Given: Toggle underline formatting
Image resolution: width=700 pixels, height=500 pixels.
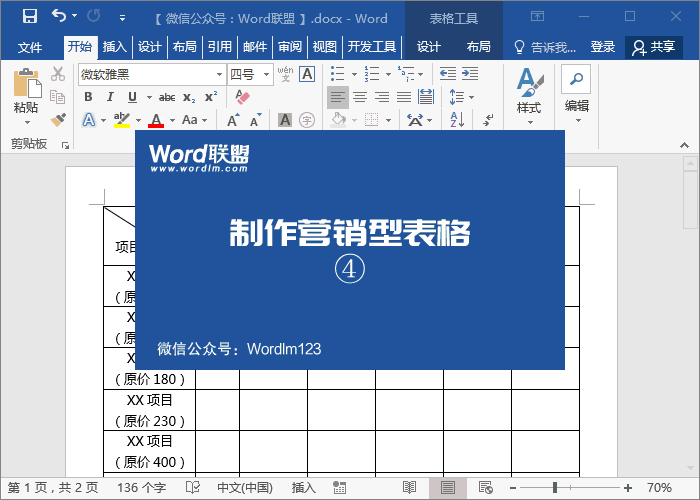Looking at the screenshot, I should [132, 97].
